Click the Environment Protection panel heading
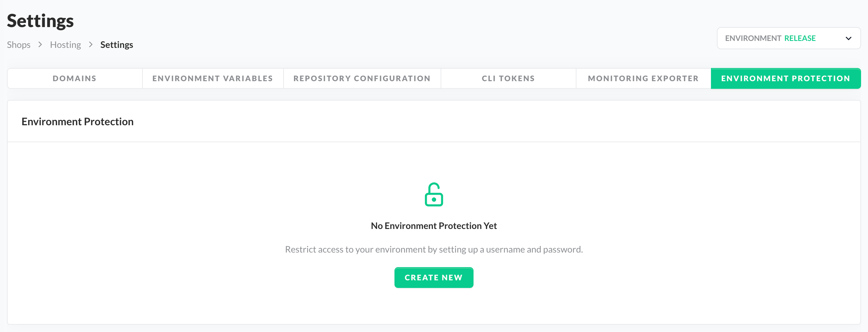The width and height of the screenshot is (868, 332). click(77, 121)
